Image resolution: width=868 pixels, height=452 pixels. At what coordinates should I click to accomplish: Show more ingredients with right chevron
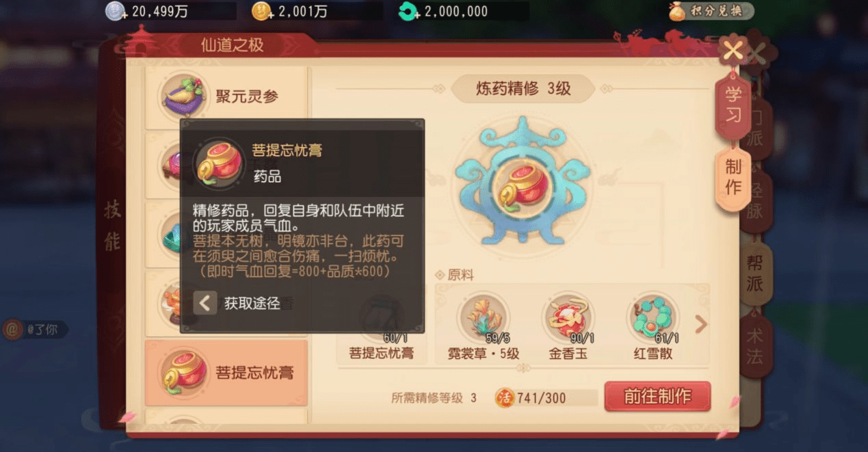click(700, 324)
